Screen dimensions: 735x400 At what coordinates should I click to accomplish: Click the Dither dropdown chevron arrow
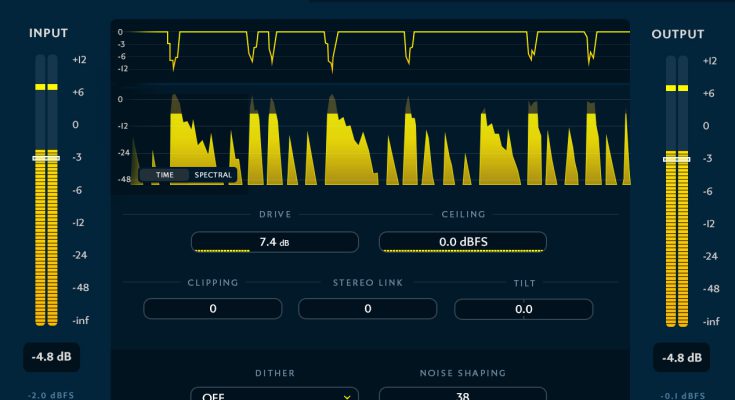tap(347, 395)
